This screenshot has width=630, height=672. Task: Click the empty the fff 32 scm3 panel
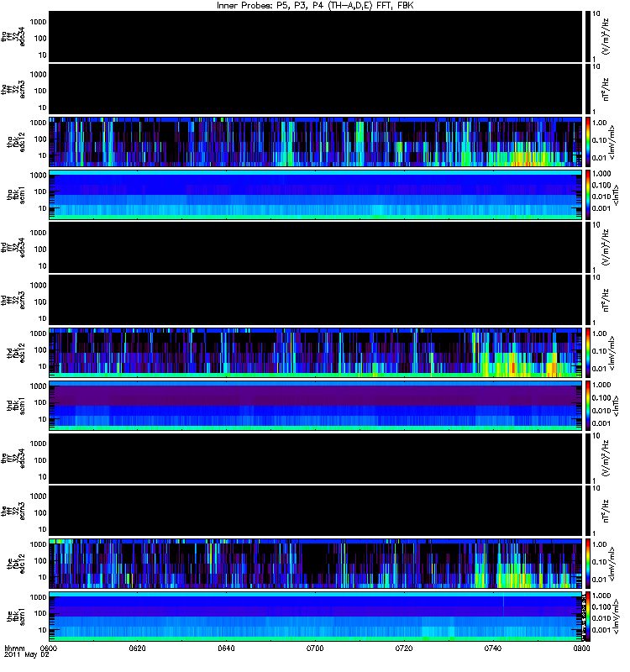316,511
